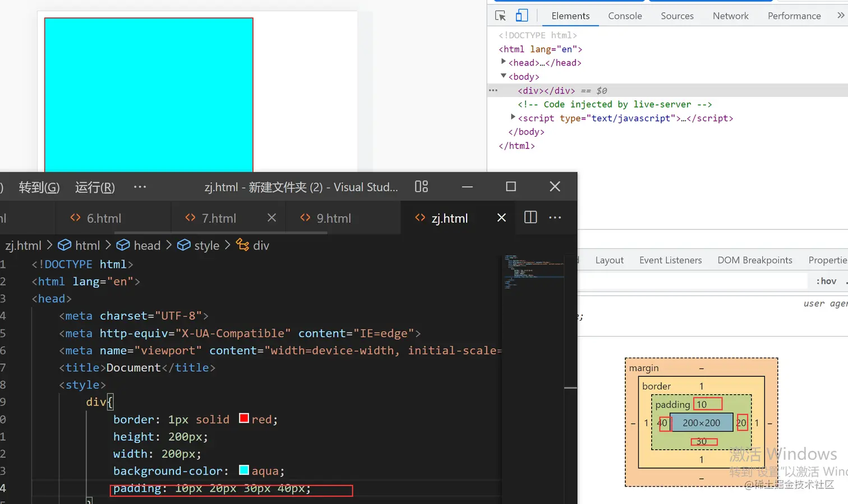Click the padding left value 40 in box model

pos(663,423)
